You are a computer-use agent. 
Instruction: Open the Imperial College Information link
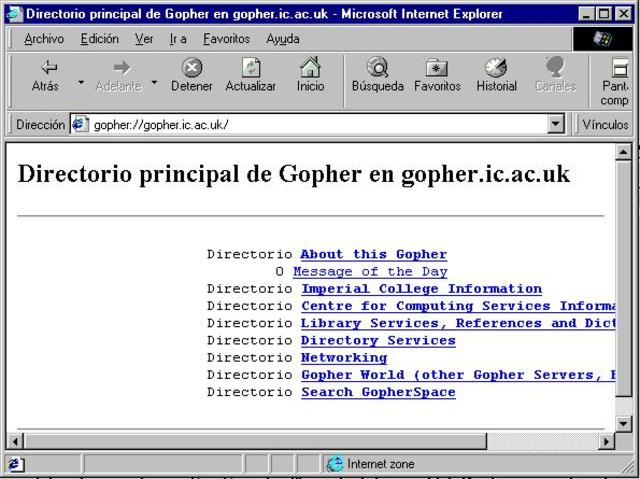point(422,288)
